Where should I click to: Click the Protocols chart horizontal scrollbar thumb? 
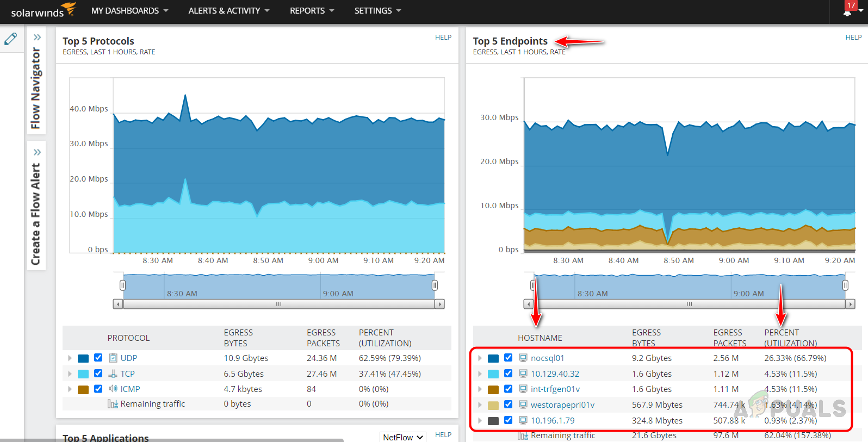point(278,304)
